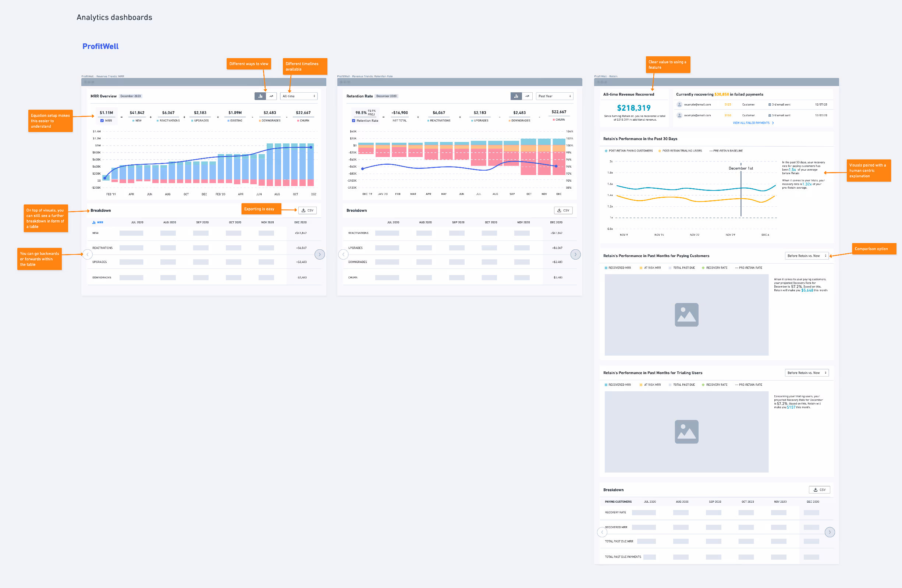Click the Paying Customers header in Retain Breakdown
This screenshot has height=588, width=902.
click(x=618, y=502)
